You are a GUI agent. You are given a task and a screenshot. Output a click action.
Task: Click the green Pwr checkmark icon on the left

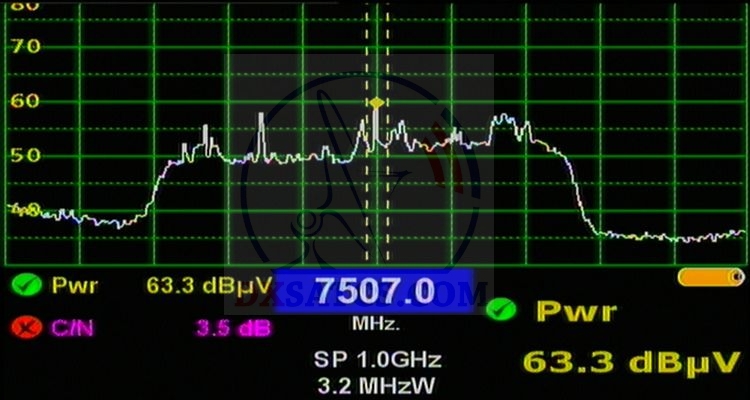[x=27, y=285]
